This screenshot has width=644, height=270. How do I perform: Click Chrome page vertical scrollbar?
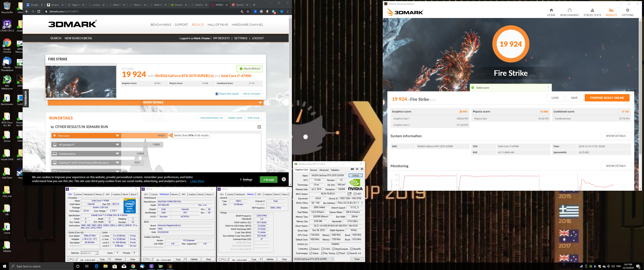click(x=290, y=48)
